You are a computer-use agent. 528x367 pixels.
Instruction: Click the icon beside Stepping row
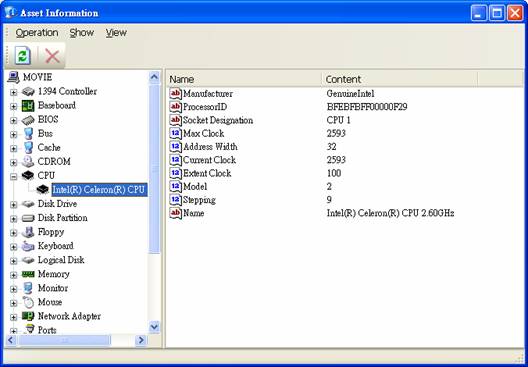(x=175, y=200)
